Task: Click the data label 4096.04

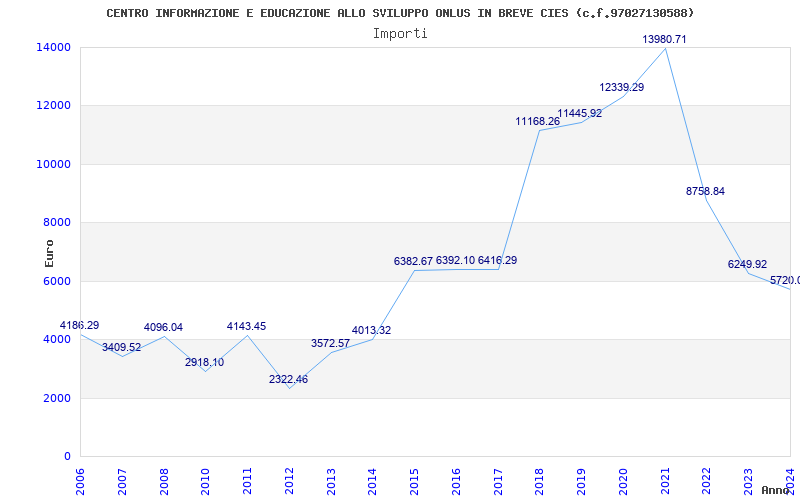Action: tap(163, 328)
